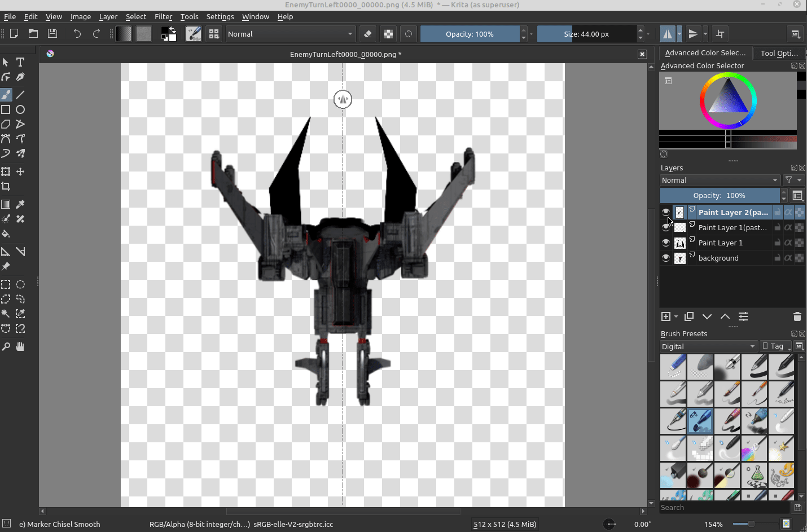Open the layer blending mode dropdown

(x=720, y=180)
